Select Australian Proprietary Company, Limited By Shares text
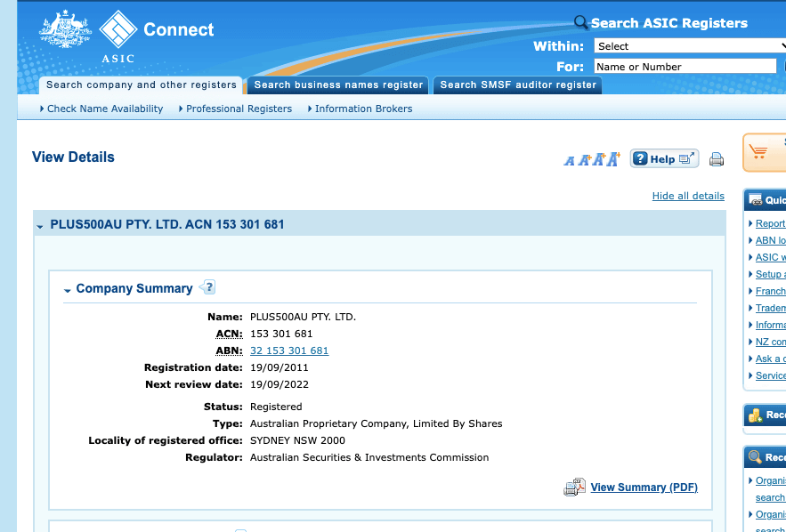 pos(376,423)
